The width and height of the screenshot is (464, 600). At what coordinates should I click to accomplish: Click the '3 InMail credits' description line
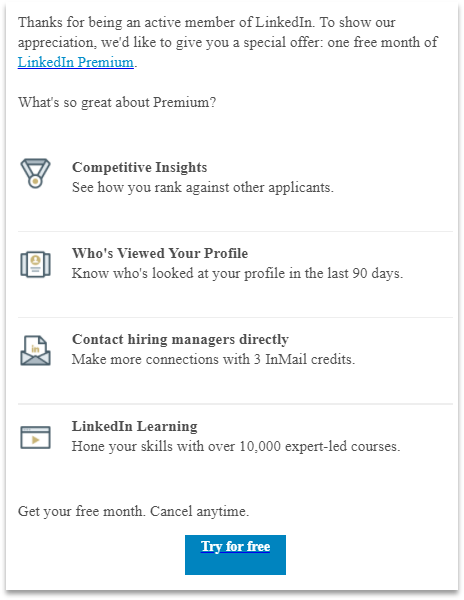(213, 359)
